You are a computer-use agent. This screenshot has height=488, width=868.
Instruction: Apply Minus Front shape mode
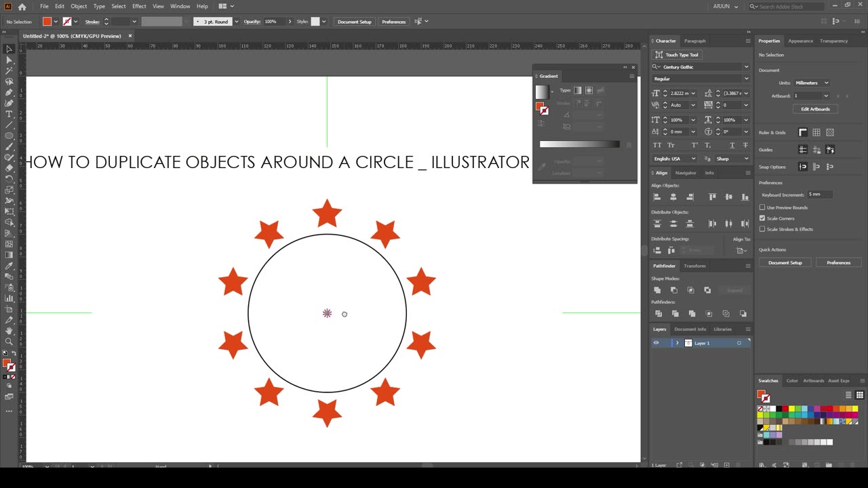click(x=674, y=290)
